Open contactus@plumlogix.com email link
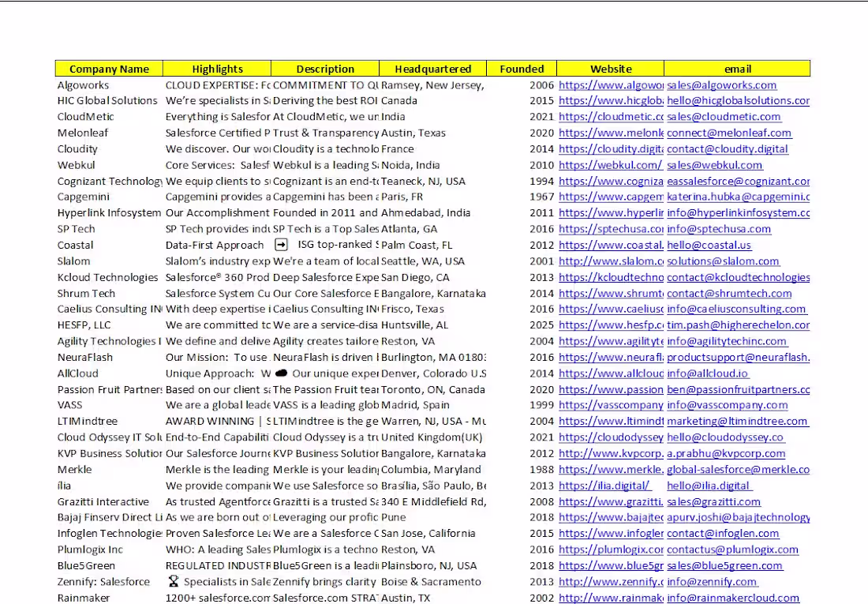 (x=732, y=550)
